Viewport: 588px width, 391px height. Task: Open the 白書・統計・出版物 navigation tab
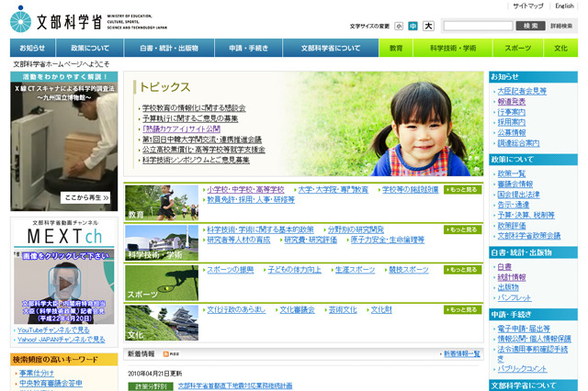click(169, 48)
